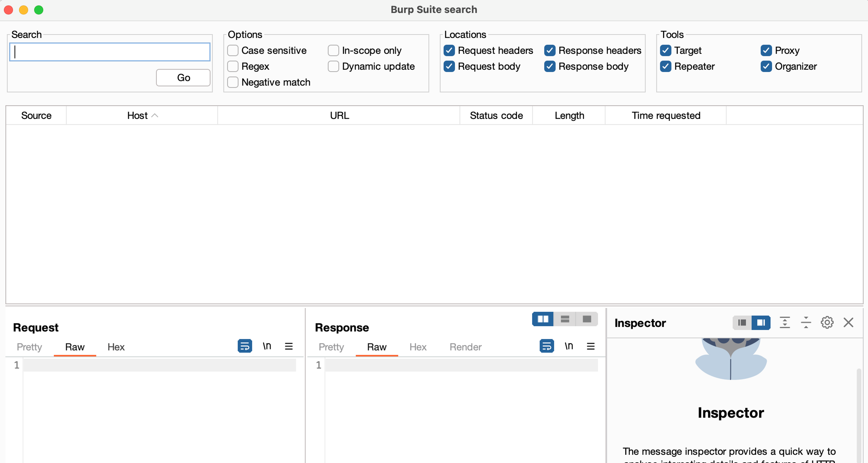
Task: Open Response panel options menu
Action: (x=591, y=346)
